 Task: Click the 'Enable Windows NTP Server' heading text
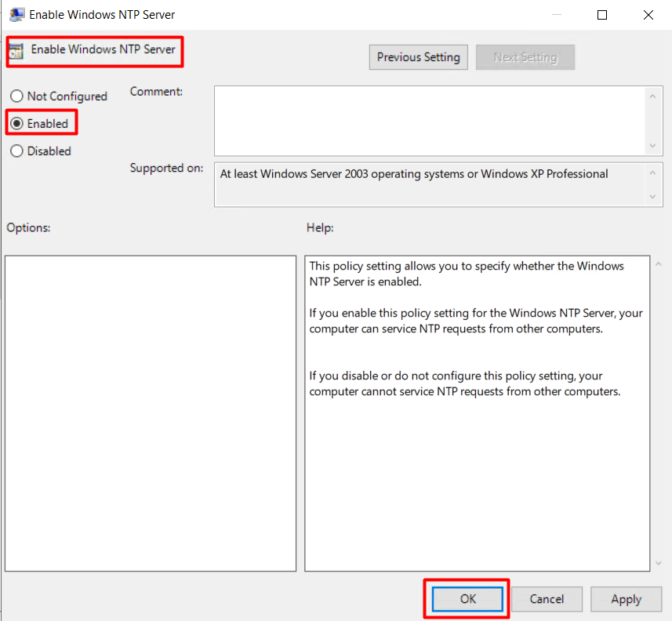click(x=104, y=49)
